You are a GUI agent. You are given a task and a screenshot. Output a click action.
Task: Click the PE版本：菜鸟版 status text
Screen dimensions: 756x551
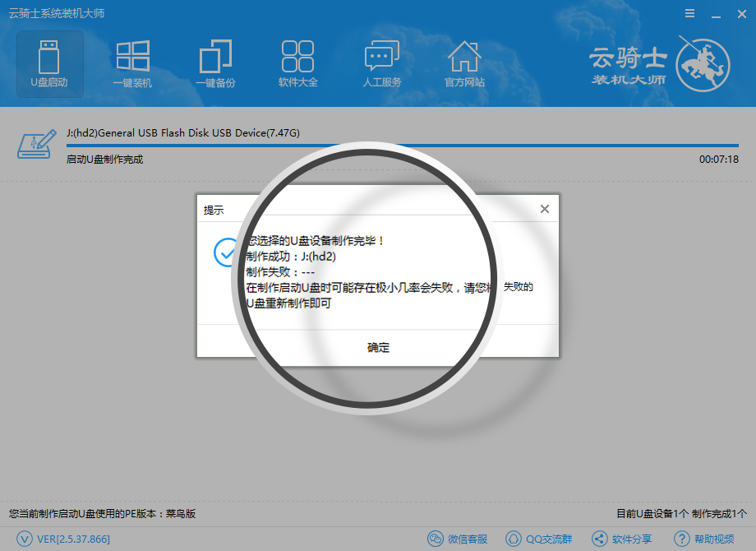pos(102,514)
